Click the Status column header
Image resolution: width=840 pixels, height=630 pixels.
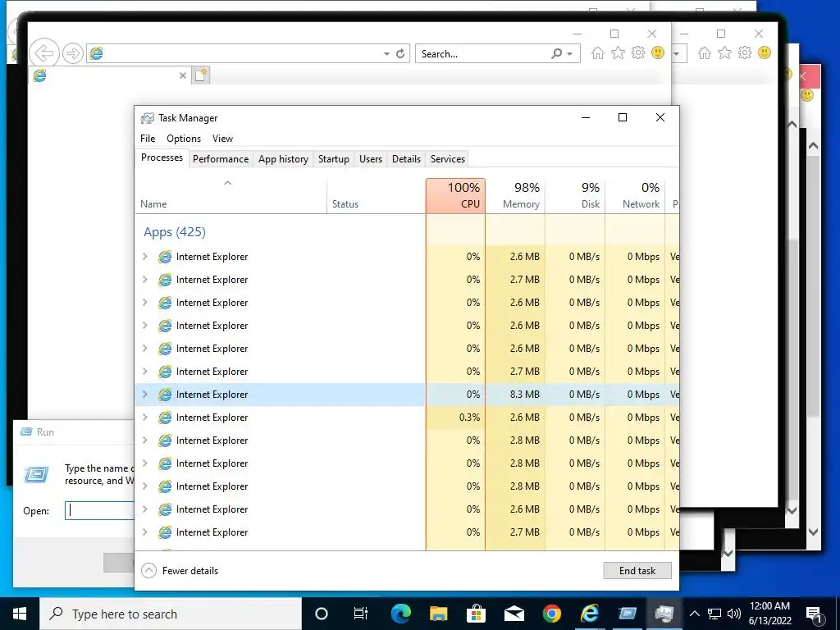[x=376, y=196]
